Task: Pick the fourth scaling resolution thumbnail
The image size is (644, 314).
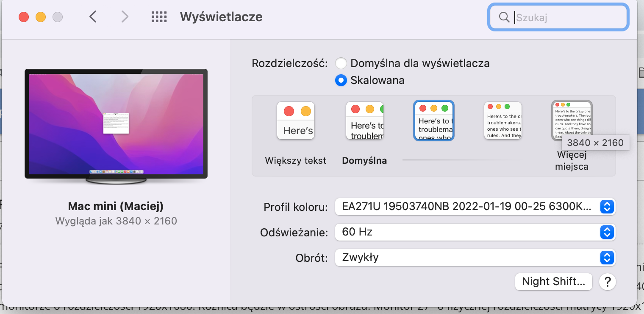Action: pos(503,121)
